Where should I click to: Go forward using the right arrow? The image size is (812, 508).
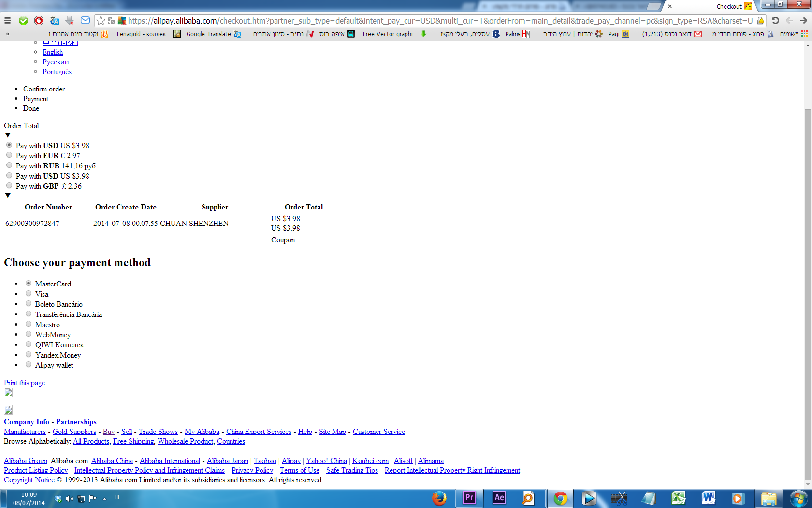click(x=803, y=21)
